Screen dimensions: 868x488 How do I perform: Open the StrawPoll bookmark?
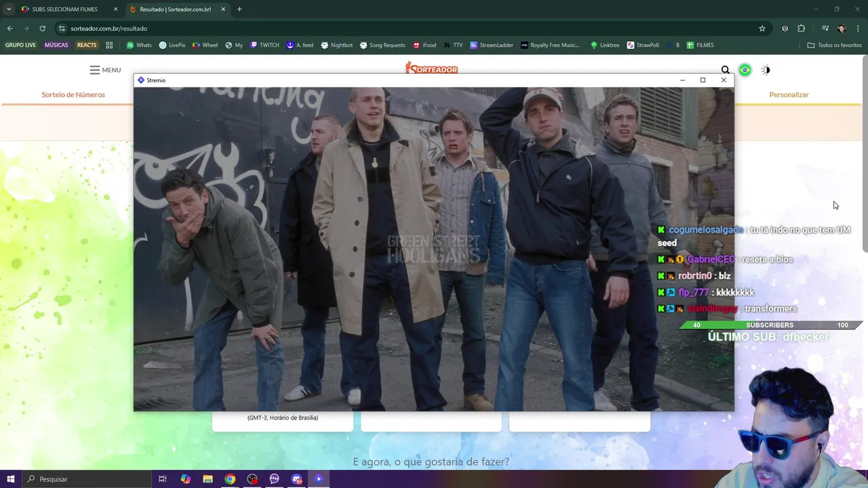point(643,45)
